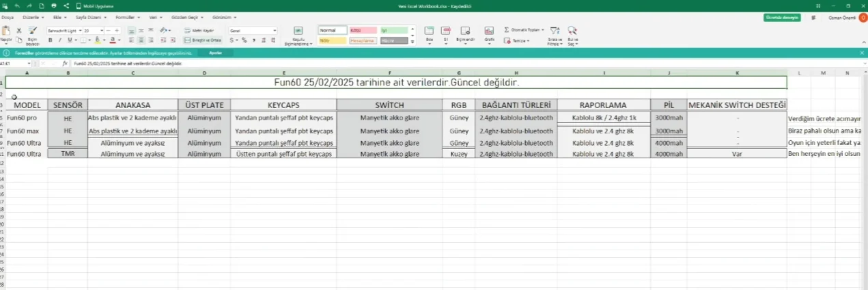
Task: Apply percent number format
Action: click(244, 40)
